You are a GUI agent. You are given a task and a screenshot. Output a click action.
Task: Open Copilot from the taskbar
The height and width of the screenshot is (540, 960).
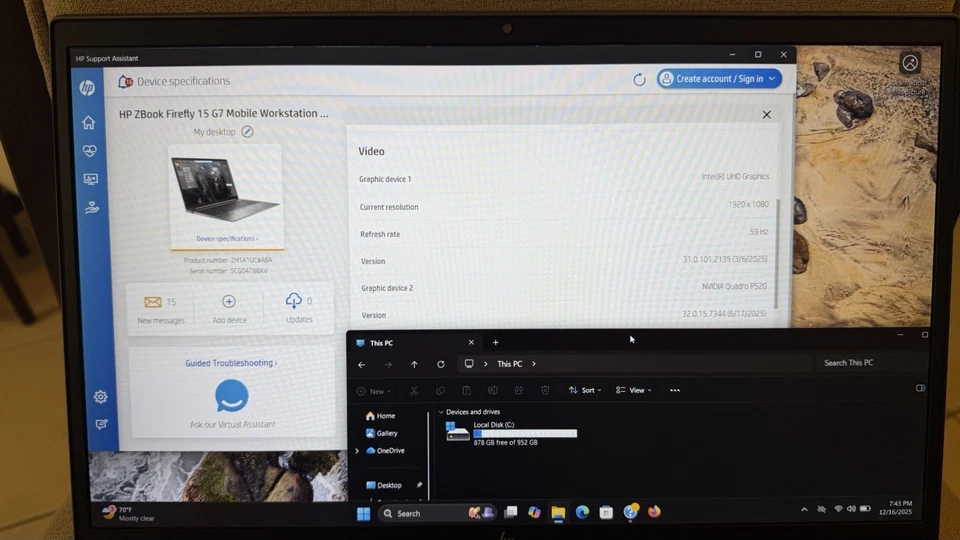[534, 512]
